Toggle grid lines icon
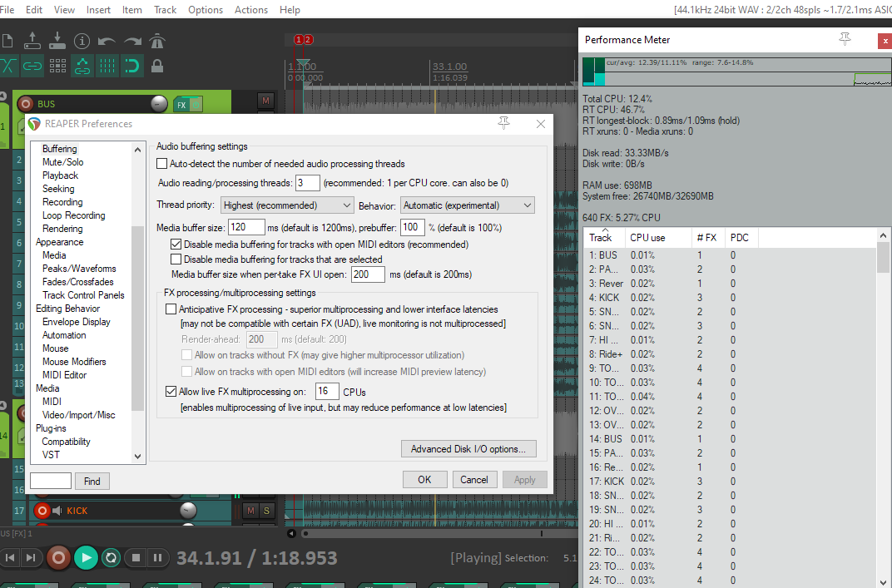892x588 pixels. point(107,66)
